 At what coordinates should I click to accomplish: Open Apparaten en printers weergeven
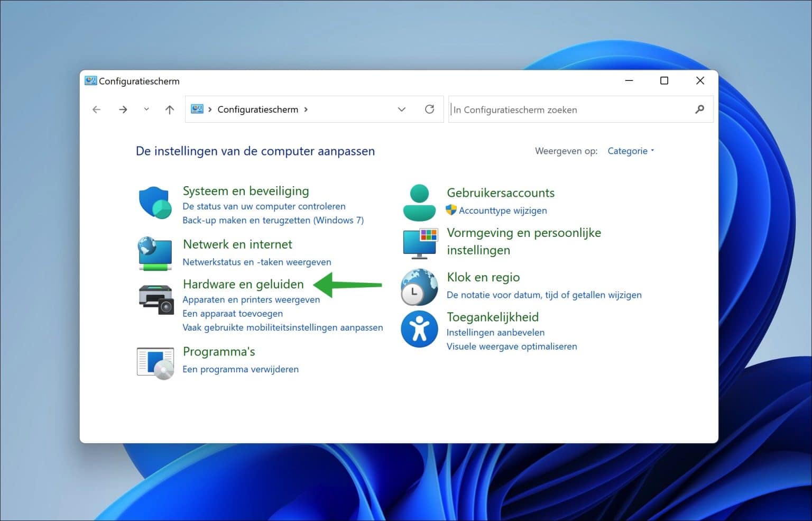251,299
